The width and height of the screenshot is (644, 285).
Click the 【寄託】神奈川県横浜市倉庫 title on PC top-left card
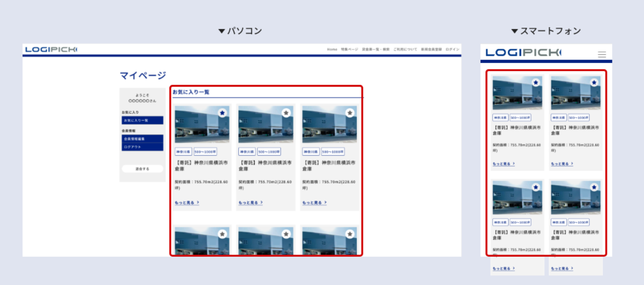[201, 166]
